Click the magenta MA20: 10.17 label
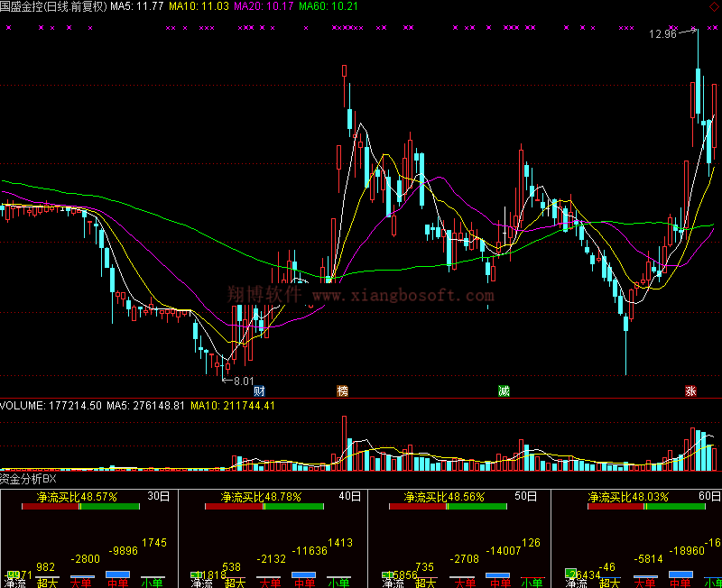The width and height of the screenshot is (722, 588). (264, 6)
